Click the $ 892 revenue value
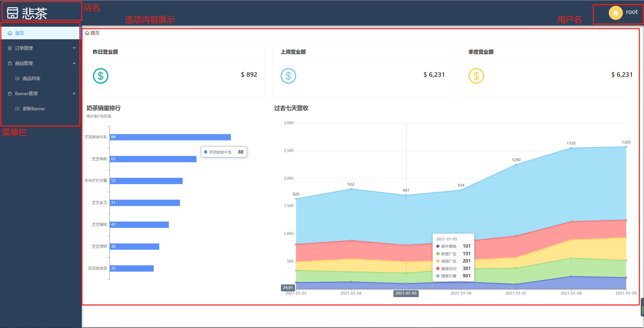Image resolution: width=644 pixels, height=328 pixels. [x=249, y=75]
